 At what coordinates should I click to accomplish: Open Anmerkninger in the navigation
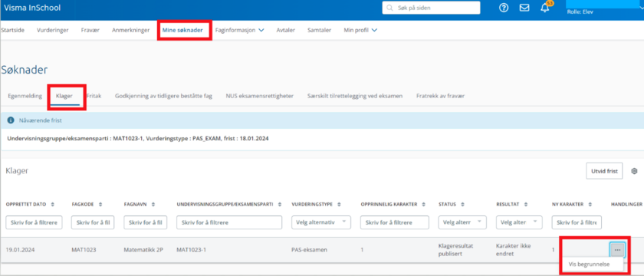130,30
